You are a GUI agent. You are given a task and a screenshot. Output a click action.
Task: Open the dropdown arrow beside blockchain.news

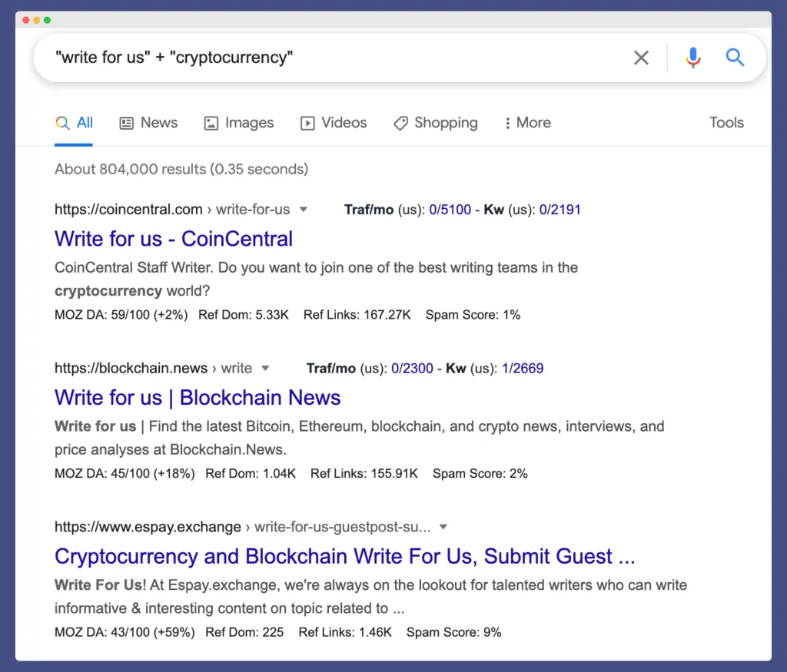pos(264,368)
